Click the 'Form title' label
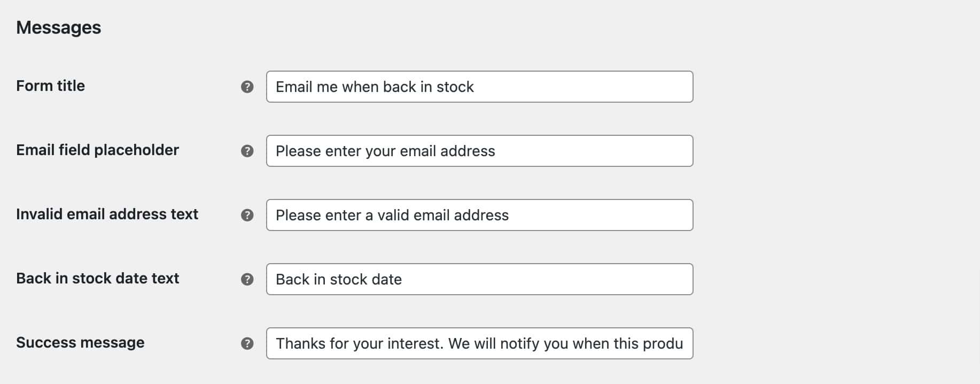 tap(50, 86)
